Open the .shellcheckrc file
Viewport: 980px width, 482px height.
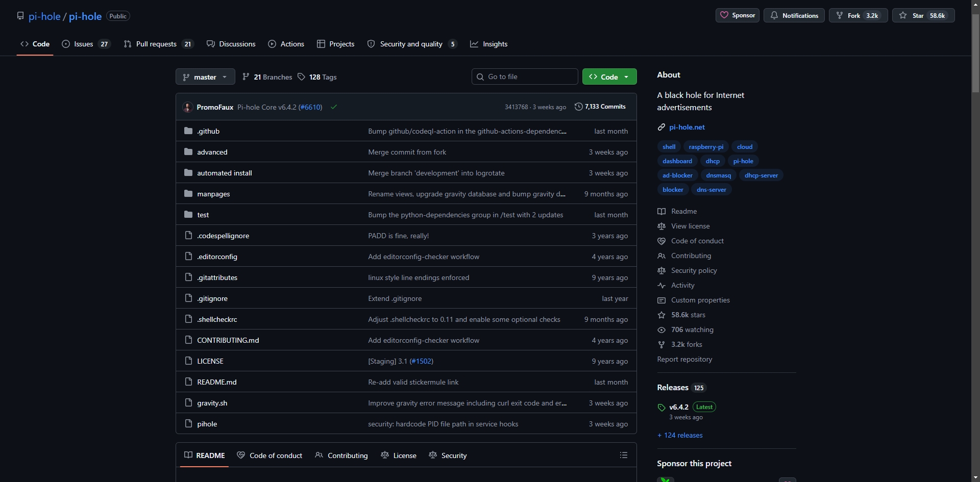(217, 319)
